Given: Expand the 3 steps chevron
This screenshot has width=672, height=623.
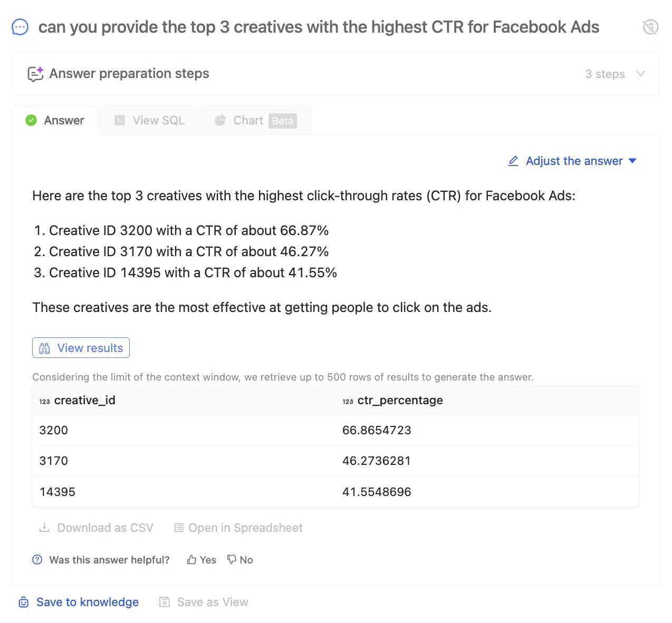Looking at the screenshot, I should [640, 74].
